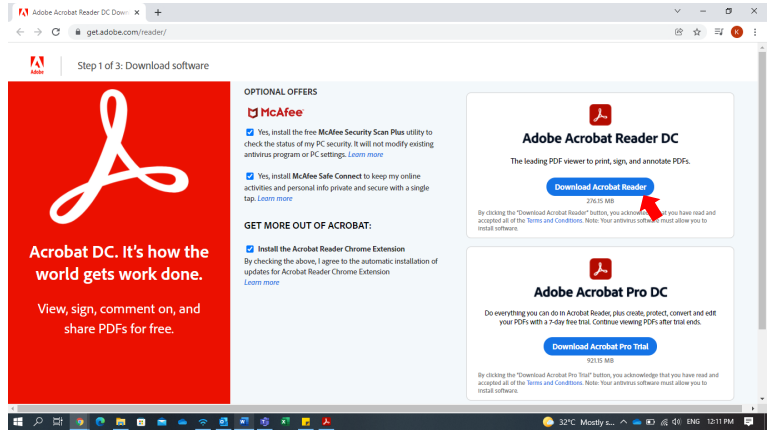Select the Adobe Acrobat Reader DC tab

point(75,11)
